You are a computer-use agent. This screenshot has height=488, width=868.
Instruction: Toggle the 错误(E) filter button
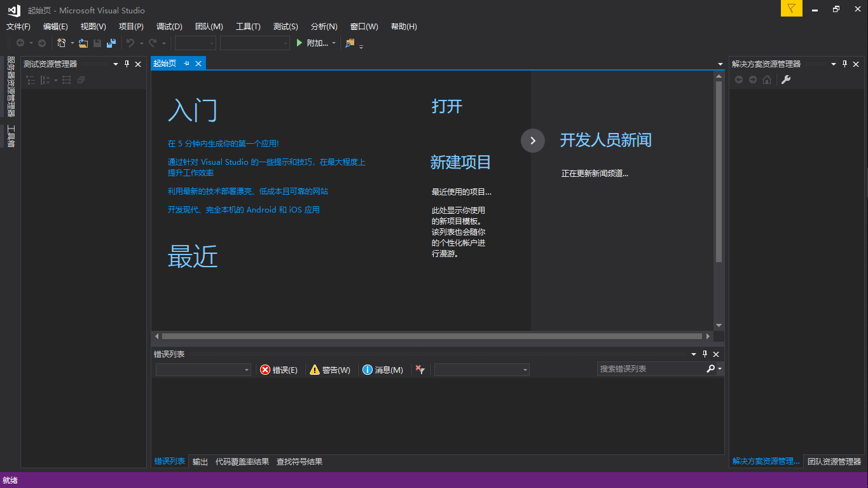tap(279, 370)
